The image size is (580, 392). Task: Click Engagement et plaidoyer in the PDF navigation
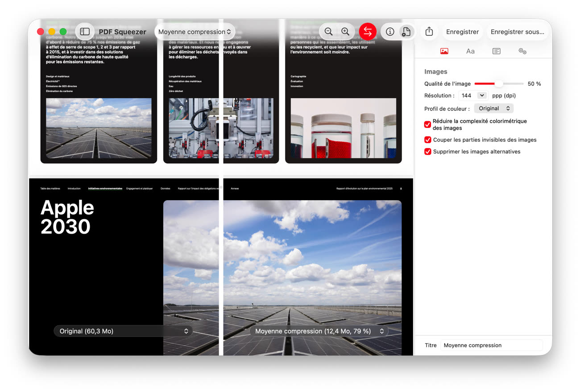(x=139, y=189)
